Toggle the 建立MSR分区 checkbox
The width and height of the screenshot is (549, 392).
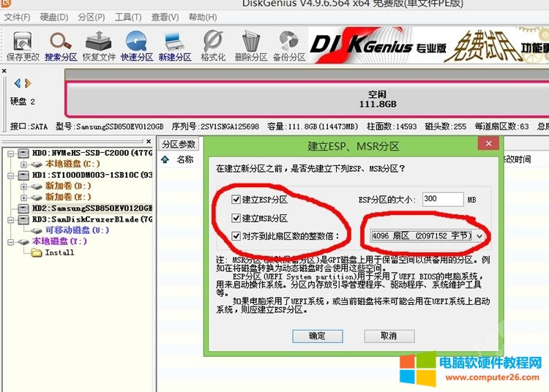(235, 218)
